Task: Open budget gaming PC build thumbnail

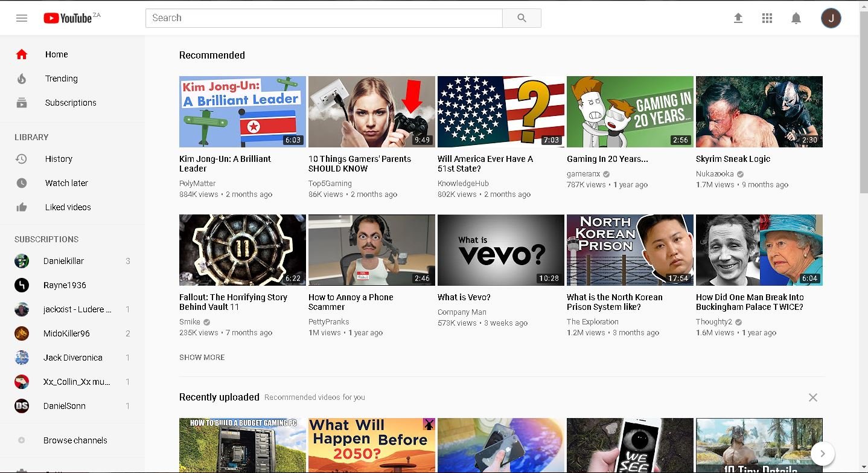Action: tap(243, 445)
